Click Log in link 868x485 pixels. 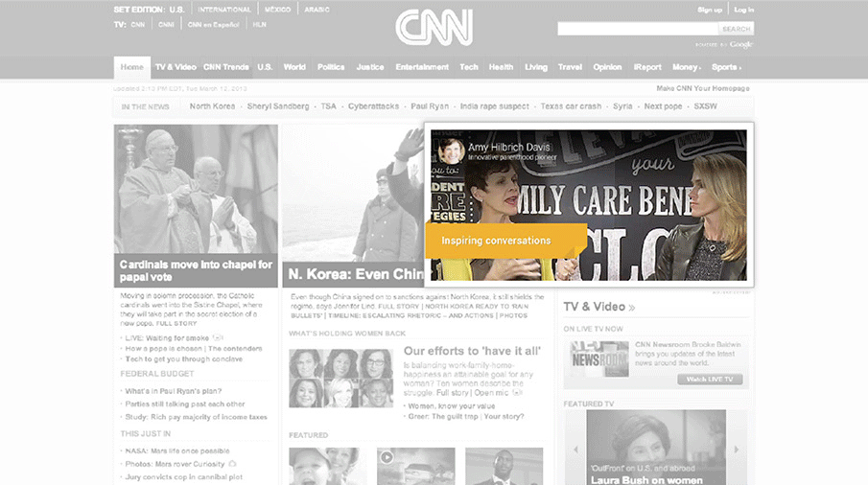[x=743, y=10]
